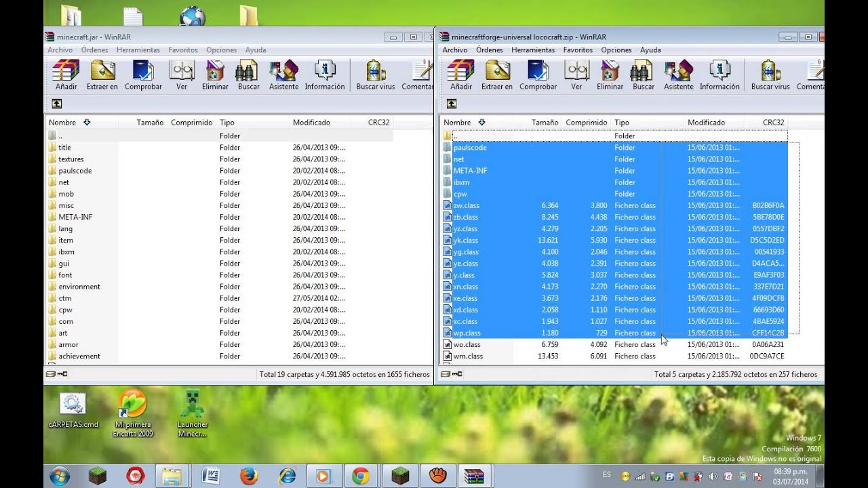
Task: Click Buscar virus in minecraftforge zip window
Action: pyautogui.click(x=770, y=75)
